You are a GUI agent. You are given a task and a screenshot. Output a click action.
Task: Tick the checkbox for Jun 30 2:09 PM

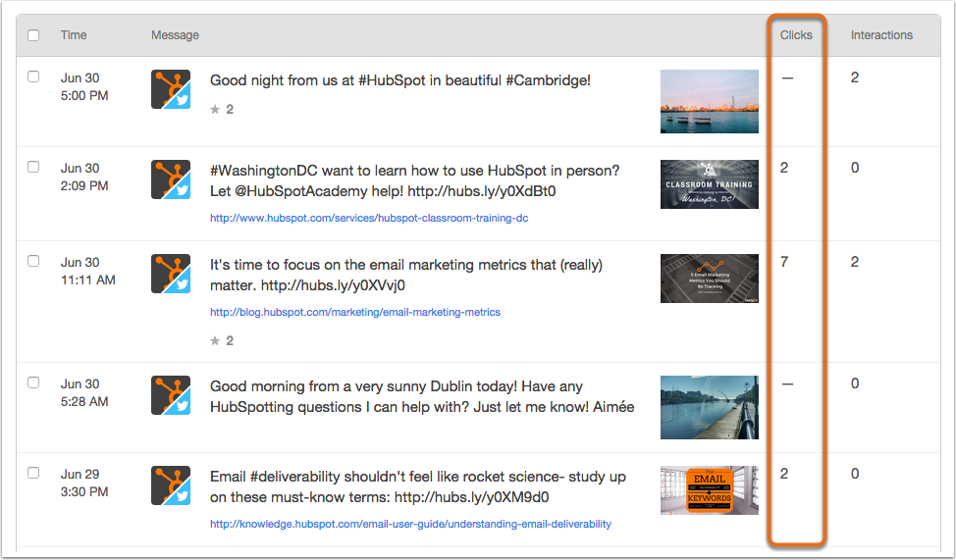coord(33,167)
